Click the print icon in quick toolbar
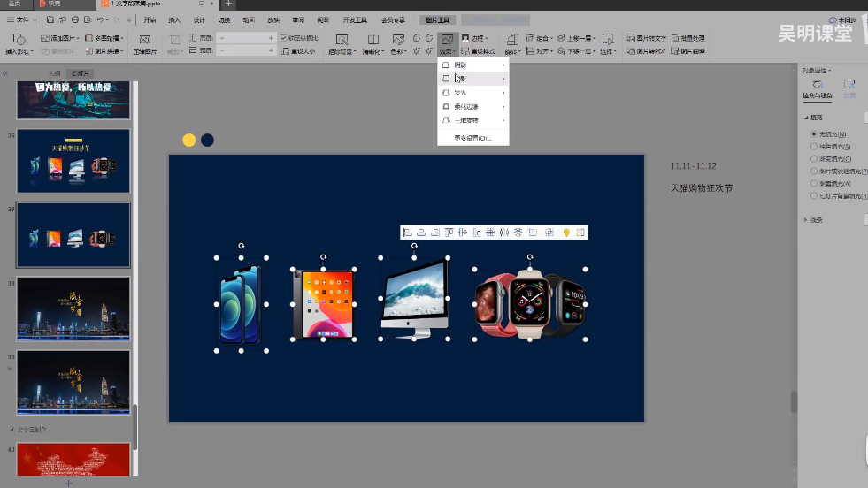Image resolution: width=868 pixels, height=488 pixels. pos(75,20)
